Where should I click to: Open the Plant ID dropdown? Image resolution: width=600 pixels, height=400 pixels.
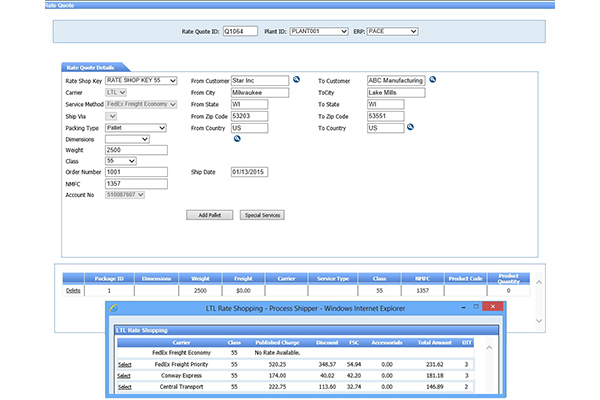tap(319, 31)
